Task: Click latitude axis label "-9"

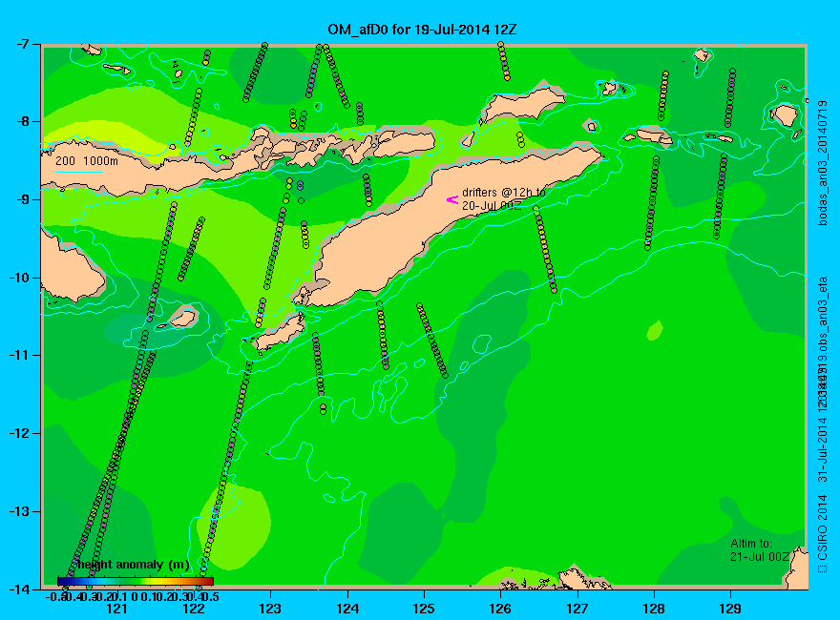Action: tap(25, 199)
